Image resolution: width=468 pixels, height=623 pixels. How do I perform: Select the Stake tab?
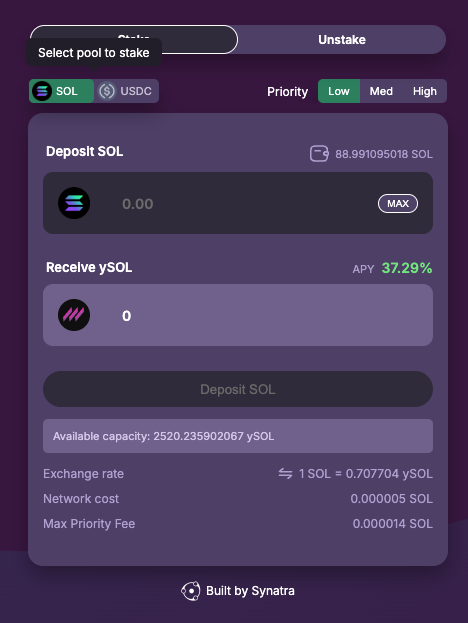point(133,39)
